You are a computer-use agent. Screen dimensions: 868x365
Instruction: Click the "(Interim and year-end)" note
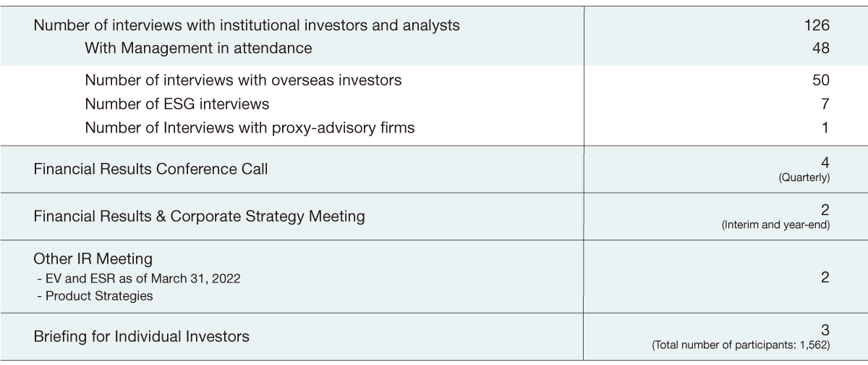click(775, 225)
